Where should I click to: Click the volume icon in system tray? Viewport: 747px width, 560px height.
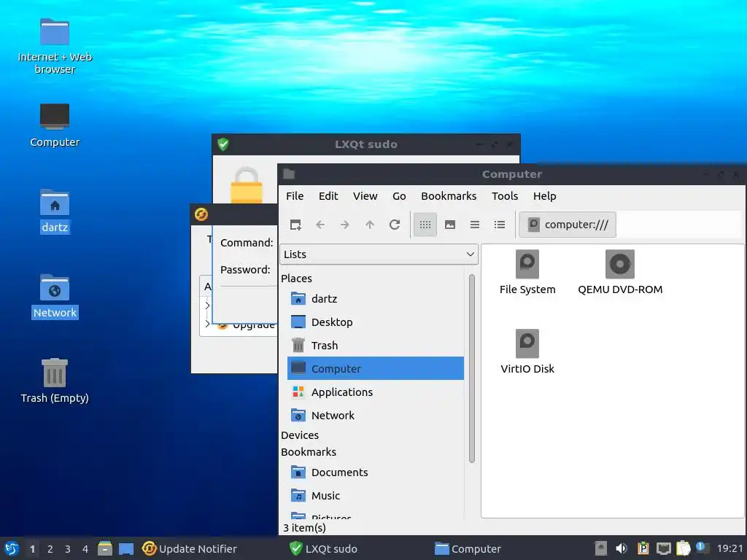coord(622,548)
